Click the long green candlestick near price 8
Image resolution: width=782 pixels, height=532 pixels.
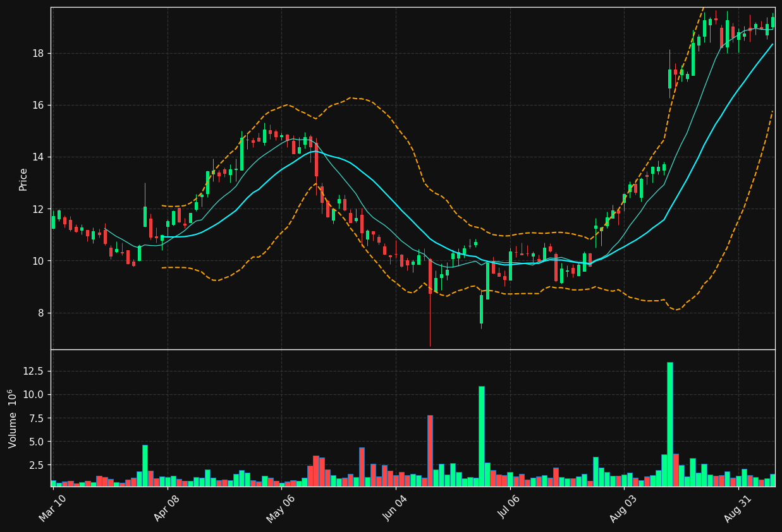481,310
